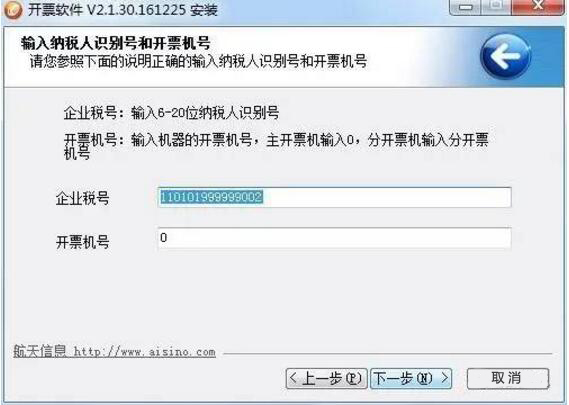Click the blue back arrow icon

pos(505,57)
